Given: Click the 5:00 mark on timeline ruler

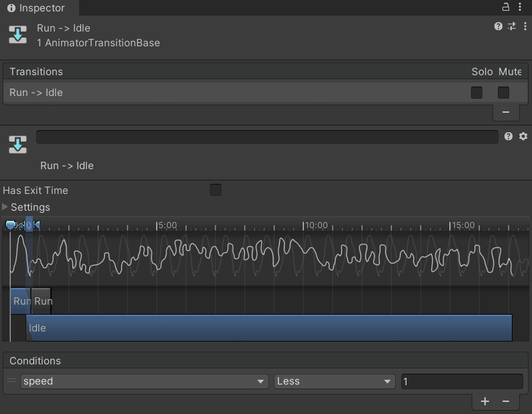Looking at the screenshot, I should tap(166, 225).
